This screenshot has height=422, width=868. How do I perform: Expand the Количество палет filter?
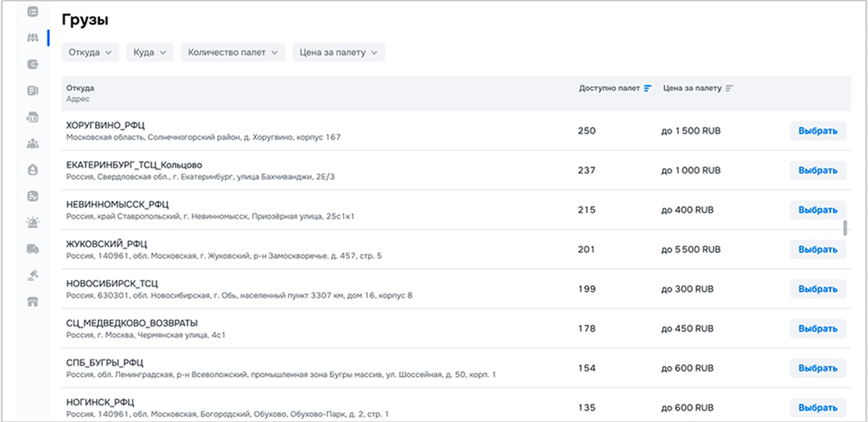233,52
